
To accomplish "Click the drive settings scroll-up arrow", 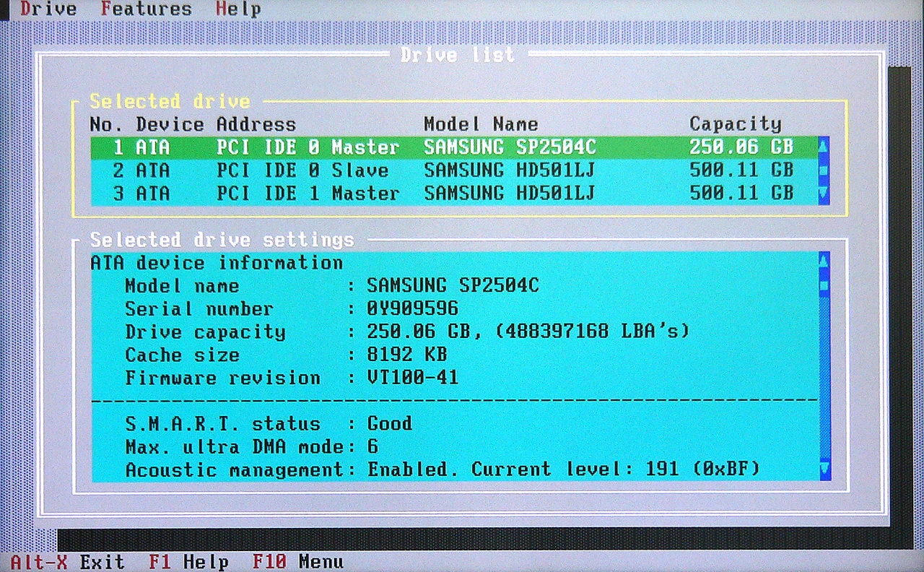I will pyautogui.click(x=824, y=261).
